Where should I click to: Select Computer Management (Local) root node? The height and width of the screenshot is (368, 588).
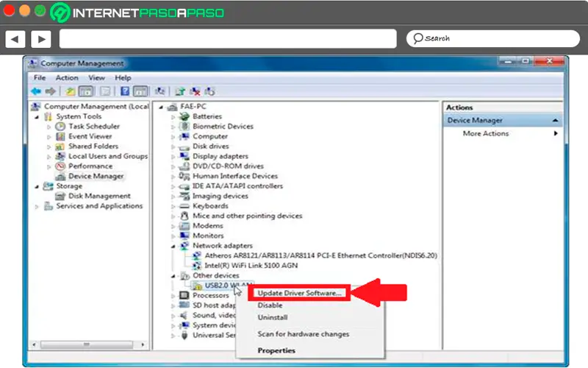[x=96, y=106]
